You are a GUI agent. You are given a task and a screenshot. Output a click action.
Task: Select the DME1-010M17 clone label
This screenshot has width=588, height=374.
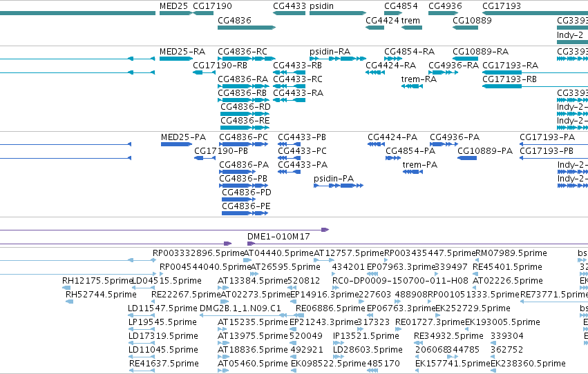click(x=278, y=237)
